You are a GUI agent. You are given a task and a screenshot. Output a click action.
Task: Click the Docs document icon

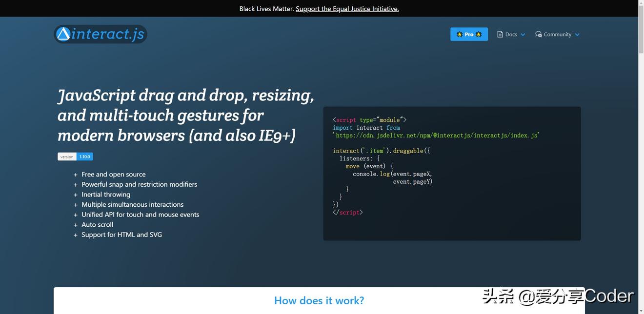[500, 34]
